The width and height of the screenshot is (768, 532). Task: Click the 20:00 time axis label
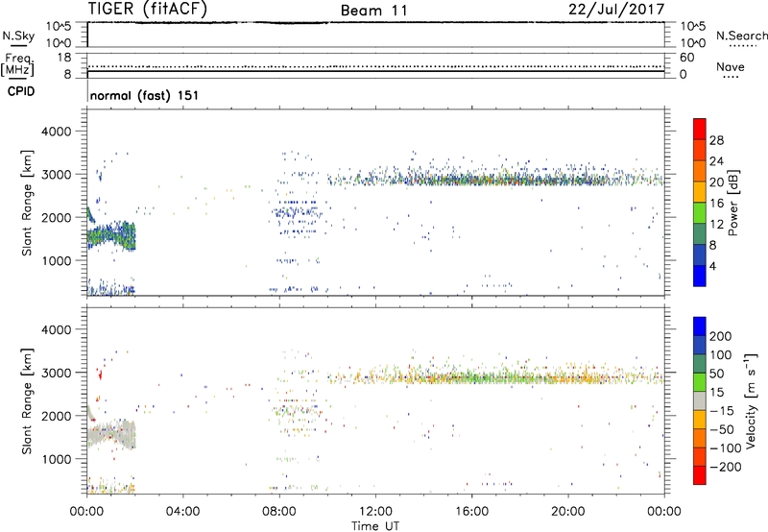coord(568,512)
